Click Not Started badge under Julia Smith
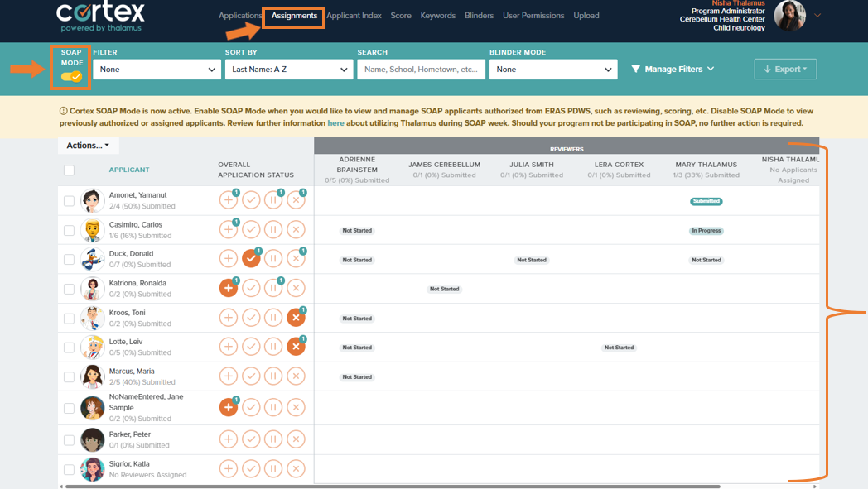 click(532, 260)
